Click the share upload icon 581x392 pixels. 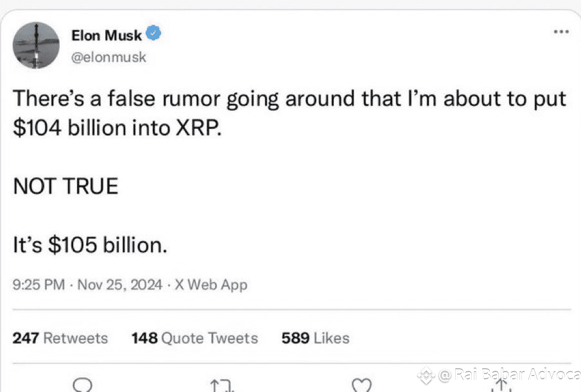pos(501,384)
